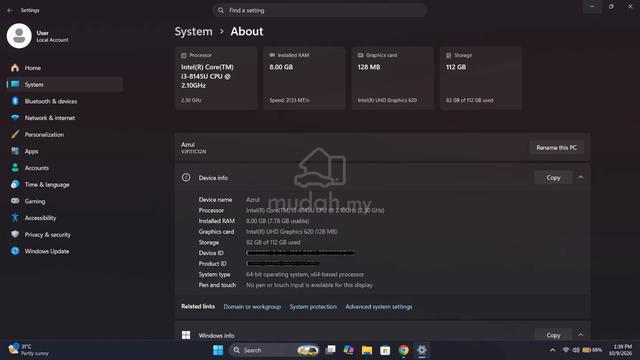
Task: Launch Copilot from the taskbar
Action: [349, 350]
